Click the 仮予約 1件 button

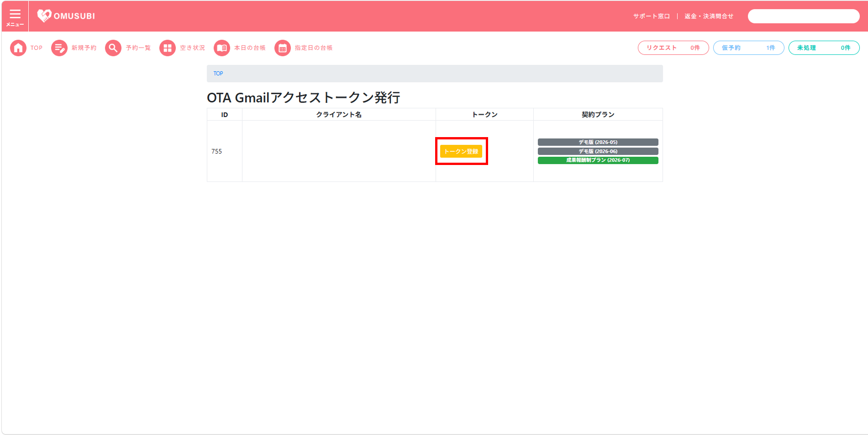[749, 48]
